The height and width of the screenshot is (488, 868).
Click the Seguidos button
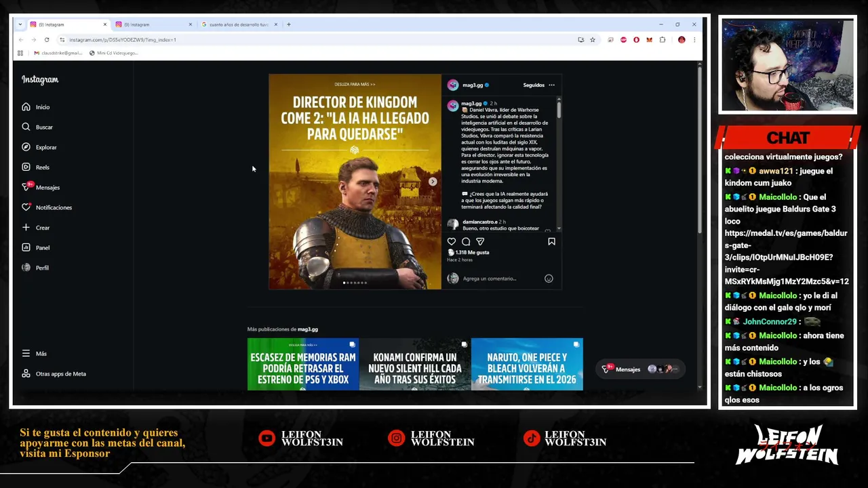534,85
